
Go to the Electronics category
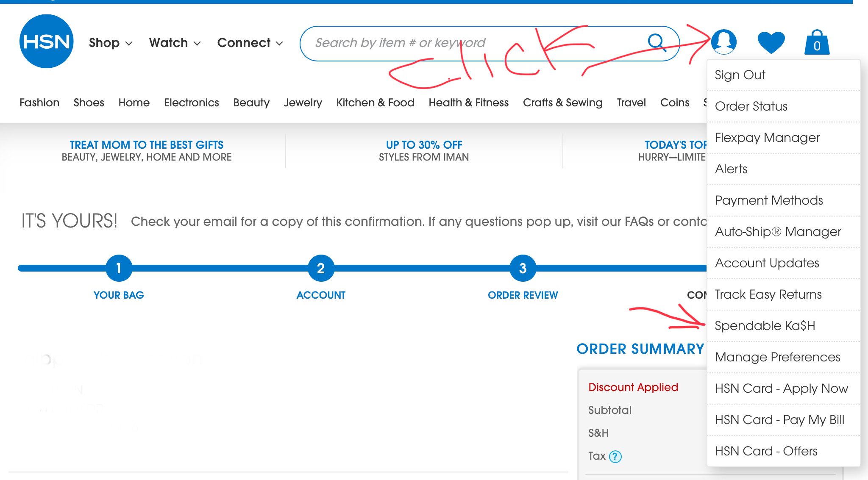pyautogui.click(x=192, y=103)
